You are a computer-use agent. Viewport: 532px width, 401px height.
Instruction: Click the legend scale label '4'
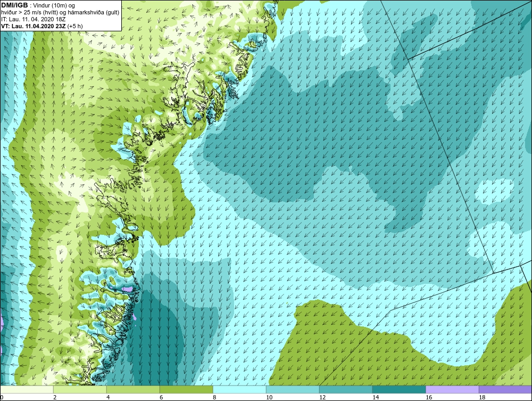[x=108, y=398]
